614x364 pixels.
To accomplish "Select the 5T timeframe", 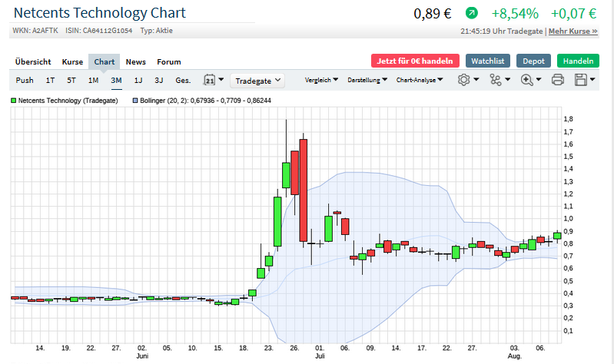I will coord(71,80).
